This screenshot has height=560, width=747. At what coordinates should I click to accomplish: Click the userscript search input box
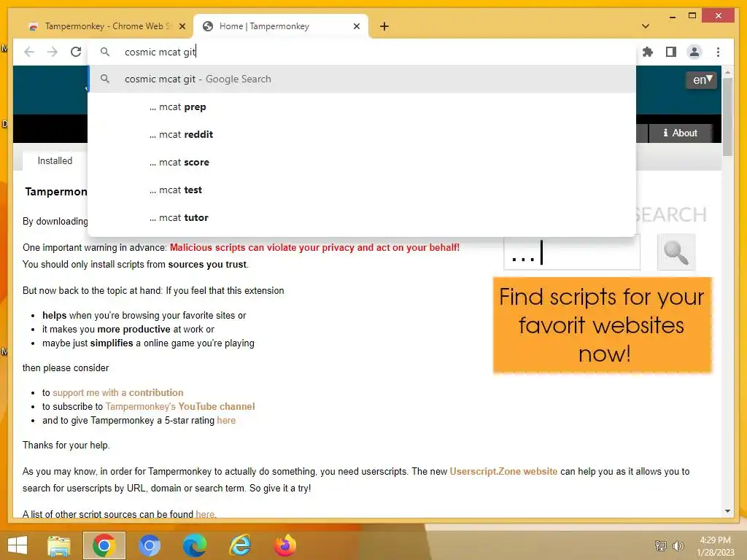tap(572, 253)
